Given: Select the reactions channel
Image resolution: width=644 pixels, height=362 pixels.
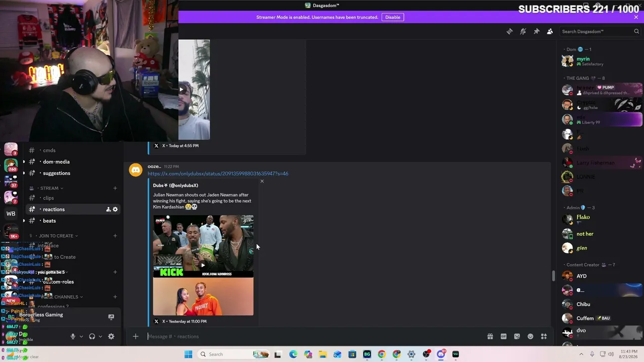Looking at the screenshot, I should [x=54, y=209].
